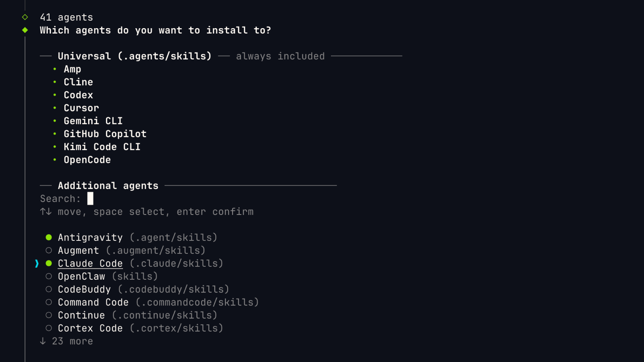Image resolution: width=644 pixels, height=362 pixels.
Task: Enable the OpenClaw agent radio circle
Action: (x=49, y=276)
